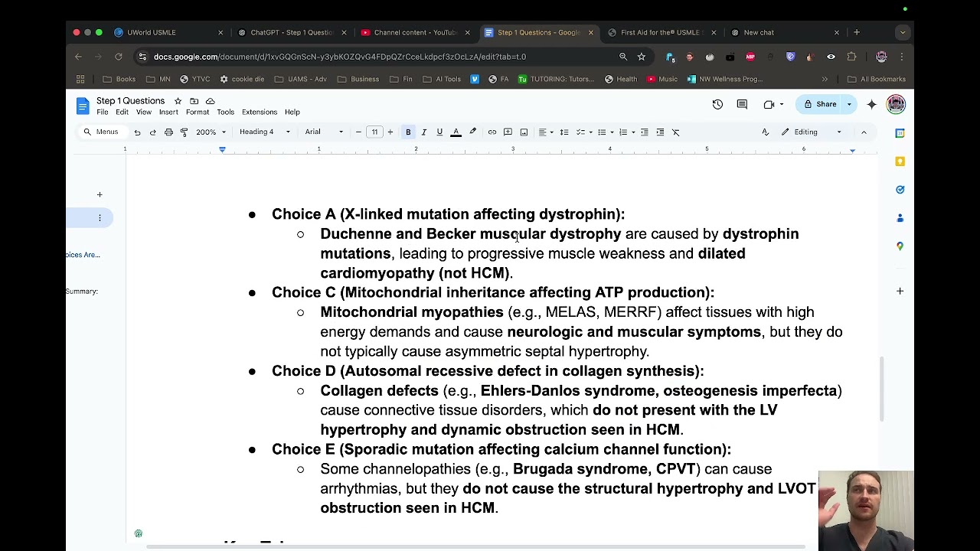Increase indent of the paragraph
This screenshot has width=980, height=551.
pos(660,132)
